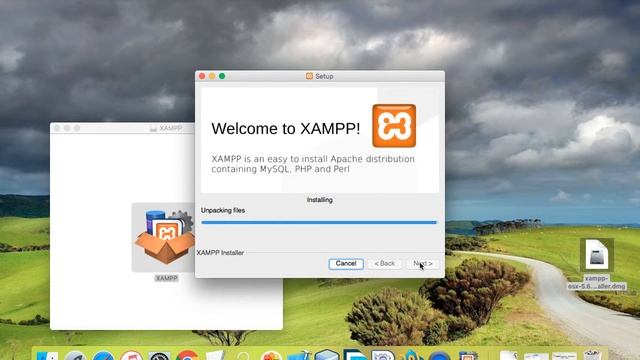Open Finder from the Dock
The image size is (640, 360).
(47, 356)
